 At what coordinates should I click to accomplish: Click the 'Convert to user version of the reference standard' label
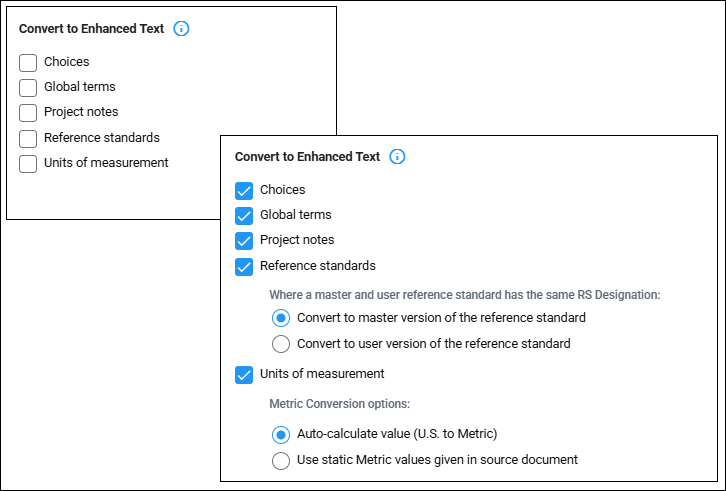(434, 344)
